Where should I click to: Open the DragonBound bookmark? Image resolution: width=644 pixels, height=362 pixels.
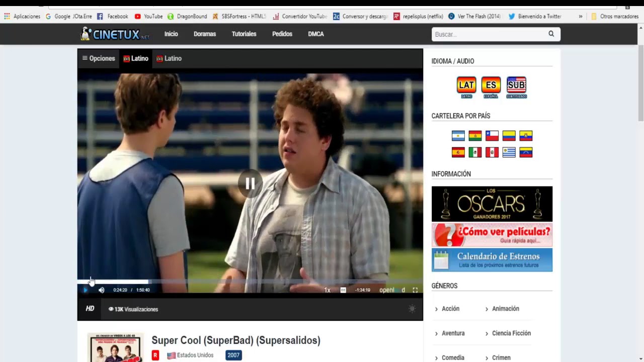click(187, 16)
